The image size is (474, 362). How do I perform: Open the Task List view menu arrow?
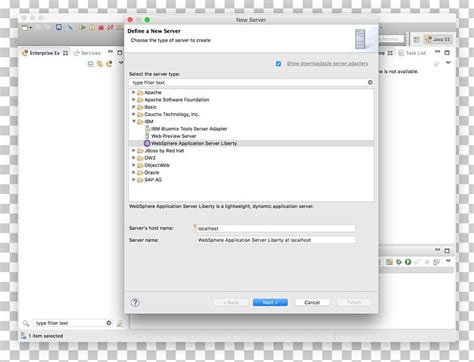448,62
